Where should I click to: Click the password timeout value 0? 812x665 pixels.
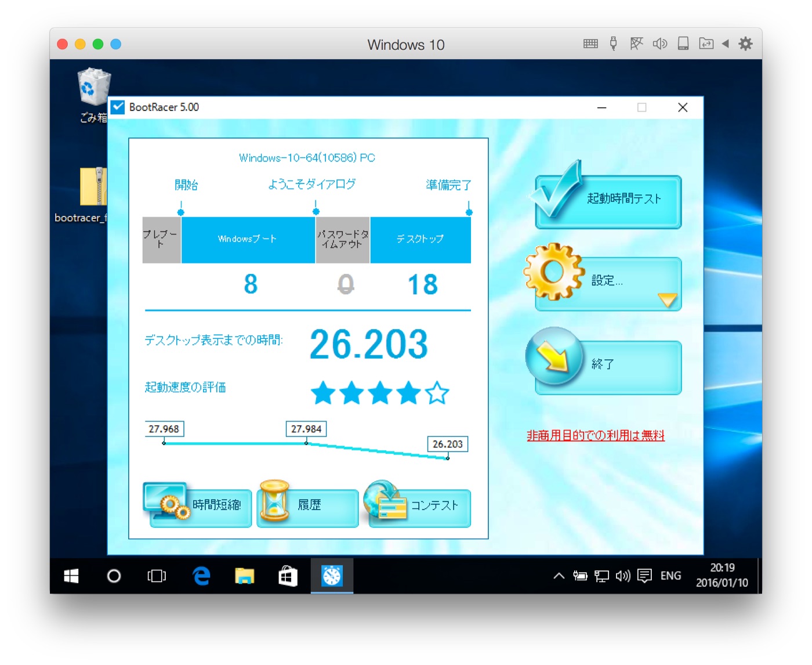[x=346, y=284]
